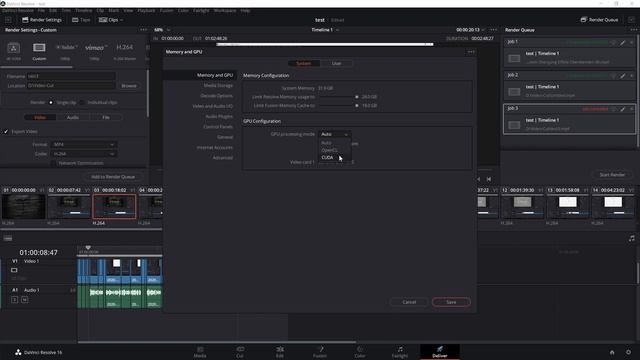Viewport: 640px width, 360px height.
Task: Enable the Network Optimization checkbox
Action: tap(53, 163)
